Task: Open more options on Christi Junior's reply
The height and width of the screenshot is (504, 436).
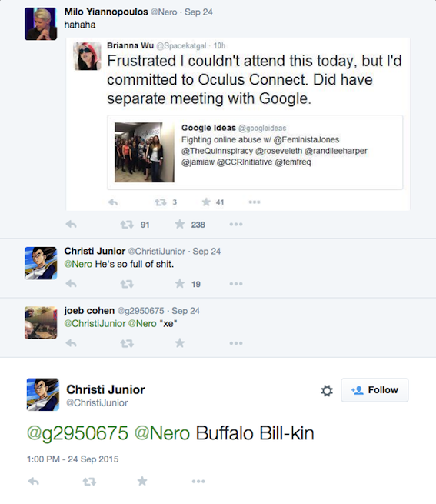Action: (236, 284)
